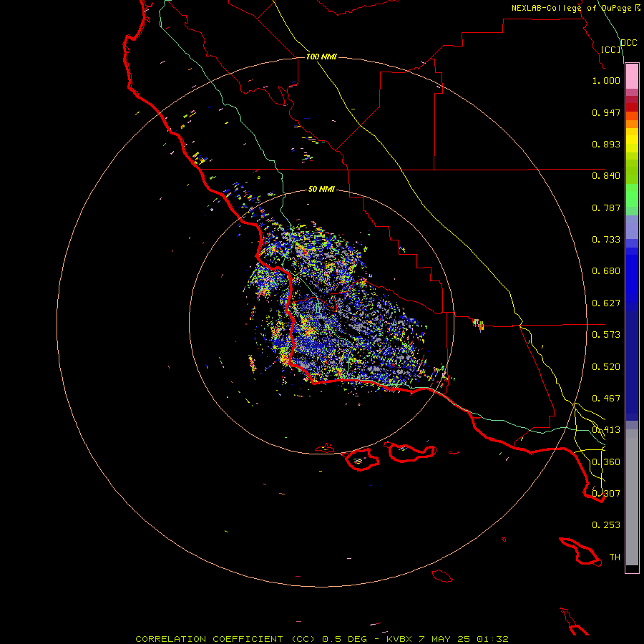Screen dimensions: 644x644
Task: Click the DCC label above the color bar
Action: tap(628, 43)
